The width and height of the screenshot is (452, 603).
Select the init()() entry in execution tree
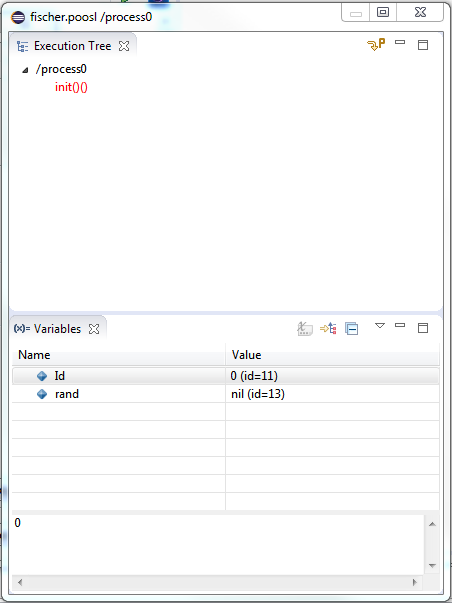(71, 87)
